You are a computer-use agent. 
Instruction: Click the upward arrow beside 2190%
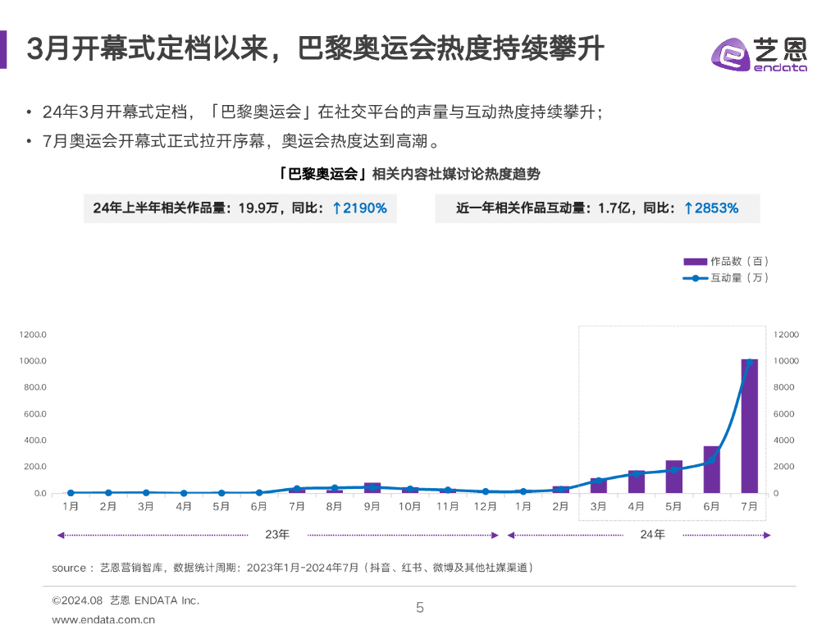337,208
